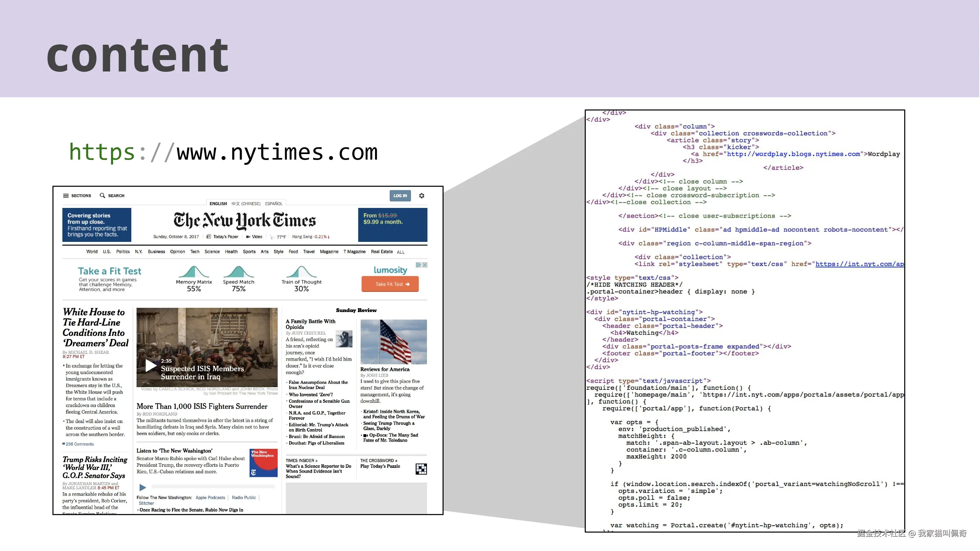Switch language to 中文 (Chinese)
This screenshot has height=551, width=980.
[246, 203]
